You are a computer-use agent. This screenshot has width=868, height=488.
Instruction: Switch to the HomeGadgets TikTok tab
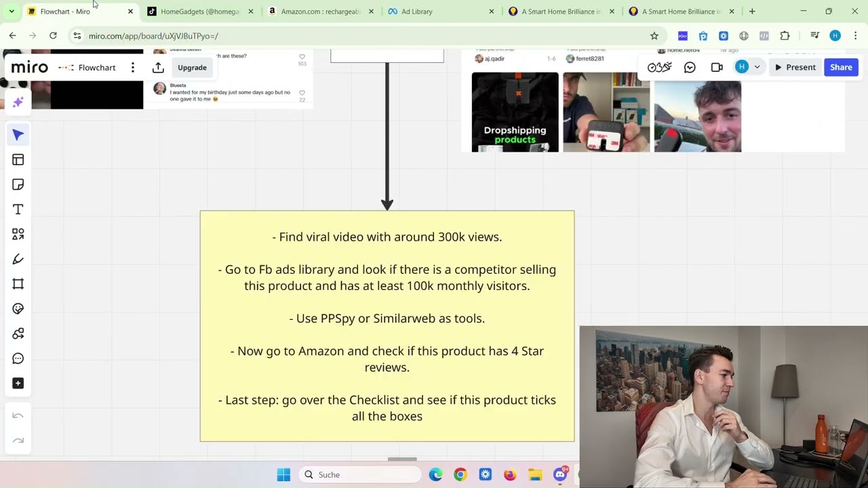[200, 12]
